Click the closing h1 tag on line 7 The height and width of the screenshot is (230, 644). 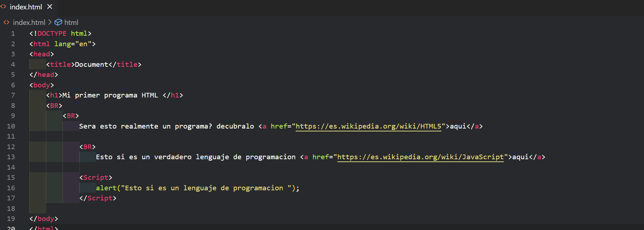173,95
